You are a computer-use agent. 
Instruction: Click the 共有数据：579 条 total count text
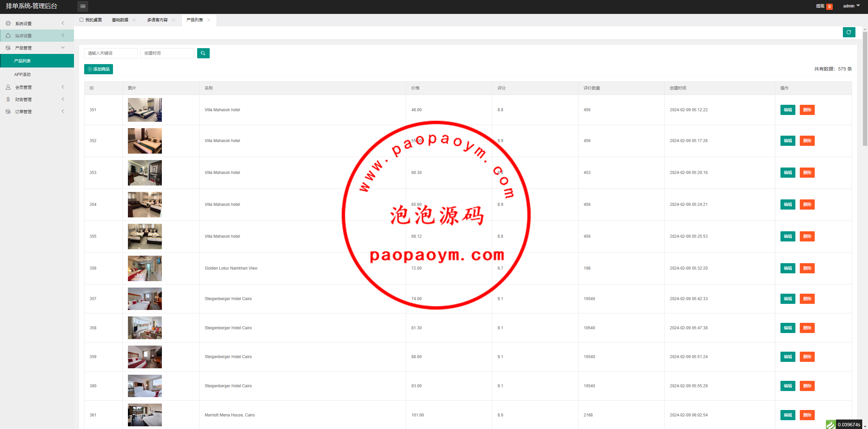pos(833,69)
